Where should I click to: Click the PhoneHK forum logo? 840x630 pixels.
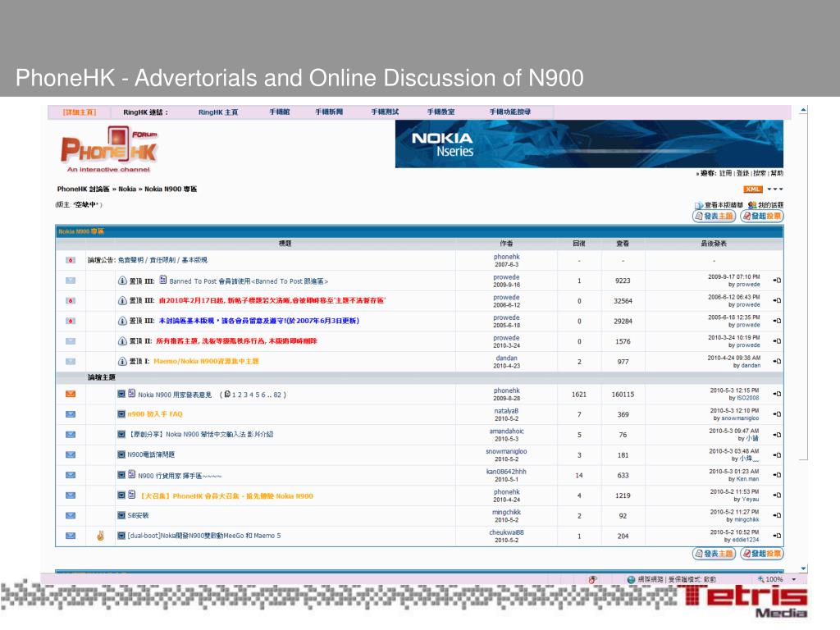pyautogui.click(x=109, y=149)
